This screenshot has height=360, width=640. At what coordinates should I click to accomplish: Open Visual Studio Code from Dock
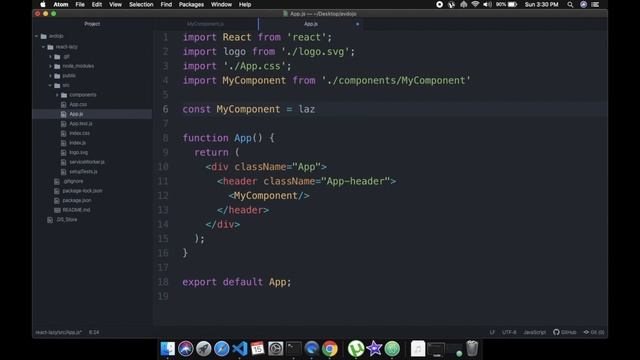coord(240,349)
